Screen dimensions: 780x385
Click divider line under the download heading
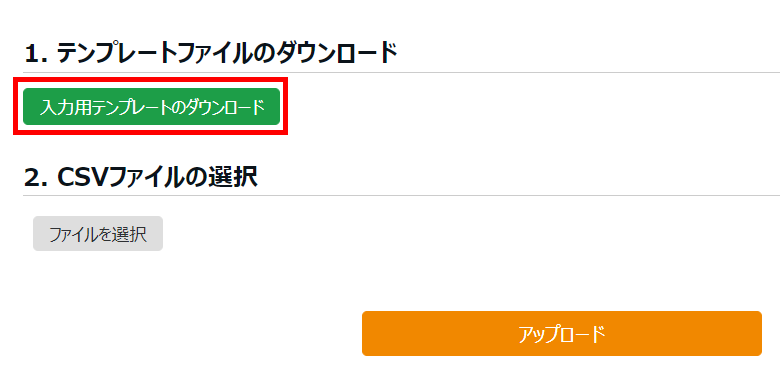click(401, 73)
